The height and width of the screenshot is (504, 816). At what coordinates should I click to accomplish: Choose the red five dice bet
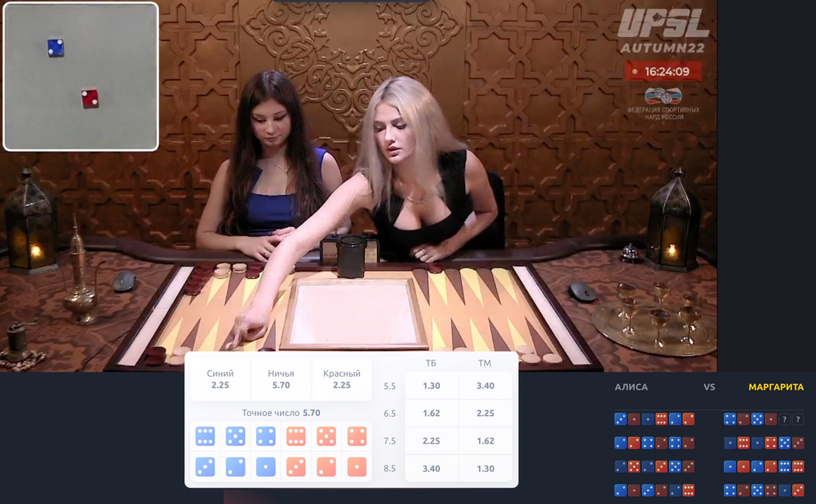point(326,436)
